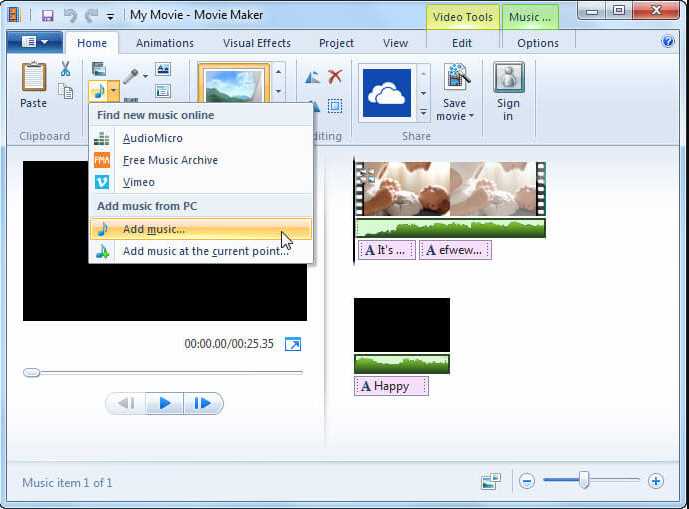Click the Select all dotted-square icon
Image resolution: width=689 pixels, height=509 pixels.
[x=335, y=106]
